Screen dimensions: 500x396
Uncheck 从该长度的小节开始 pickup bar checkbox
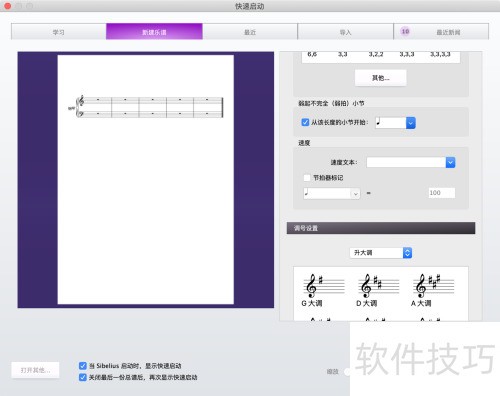pyautogui.click(x=305, y=122)
